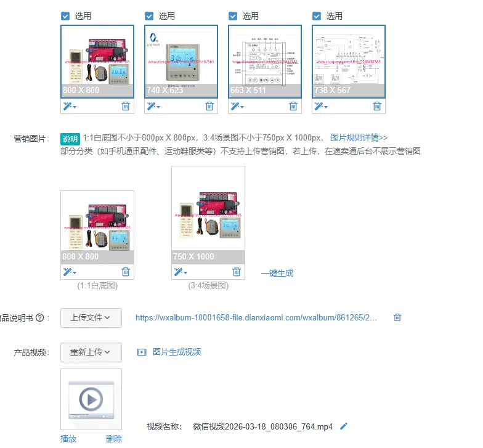
Task: Select the top 800 X 800 product thumbnail
Action: [x=97, y=62]
